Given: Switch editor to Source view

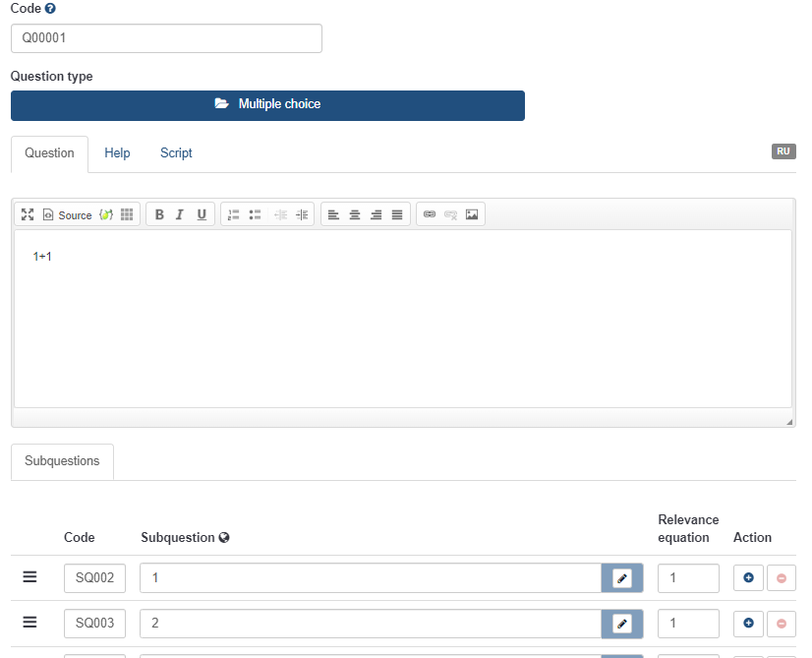Looking at the screenshot, I should 67,214.
